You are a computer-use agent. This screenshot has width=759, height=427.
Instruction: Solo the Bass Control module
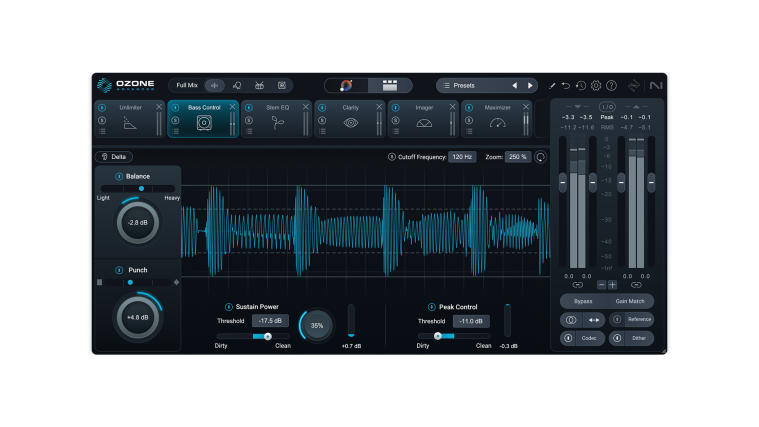tap(175, 120)
